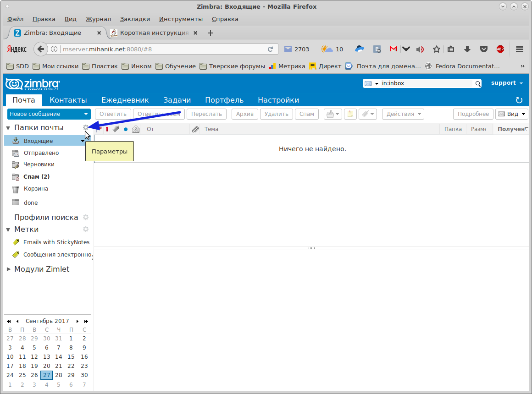
Task: Open the Mail Folders options gear
Action: pos(86,127)
